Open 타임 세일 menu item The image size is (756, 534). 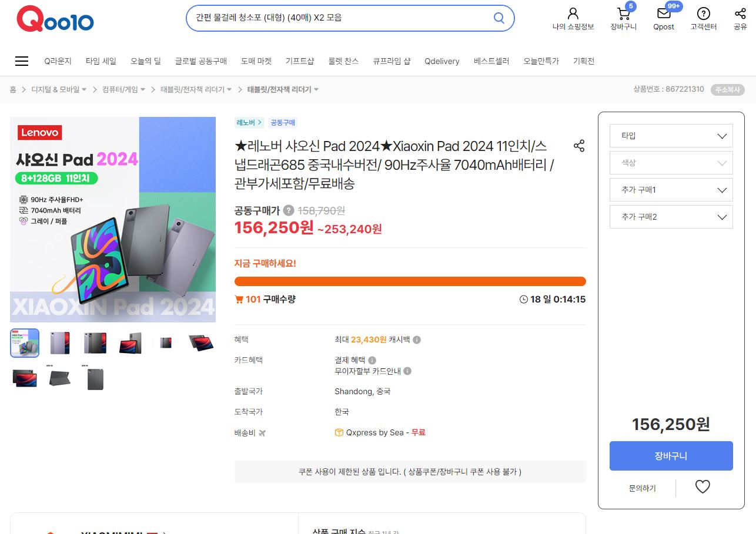pos(101,61)
